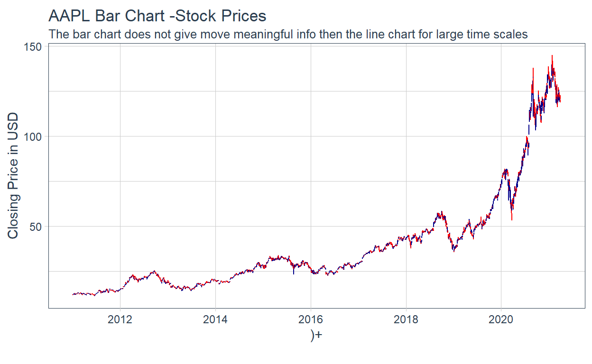Image resolution: width=592 pixels, height=364 pixels.
Task: Select the subtitle text below the title
Action: [288, 34]
